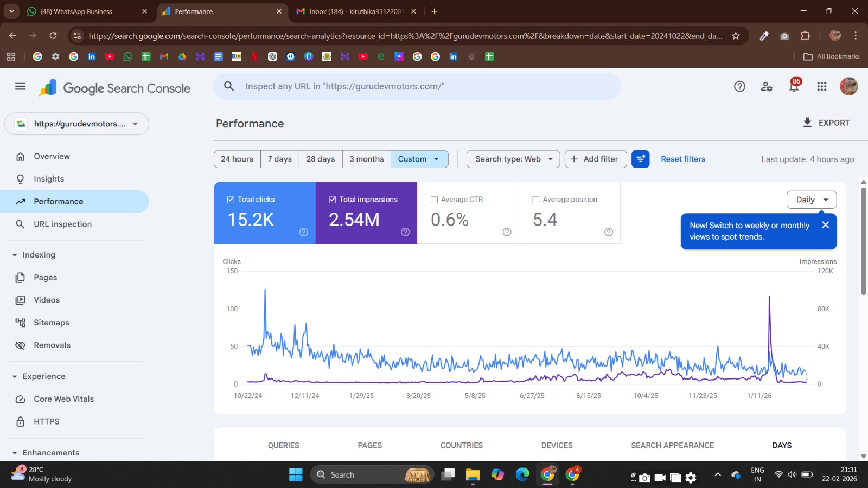Click the Help question mark icon

(739, 86)
